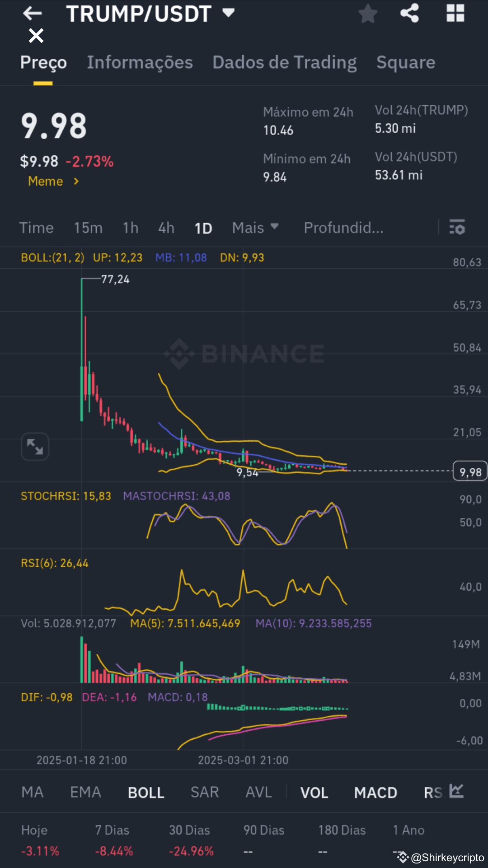488x868 pixels.
Task: Open the Meme category link
Action: tap(54, 181)
